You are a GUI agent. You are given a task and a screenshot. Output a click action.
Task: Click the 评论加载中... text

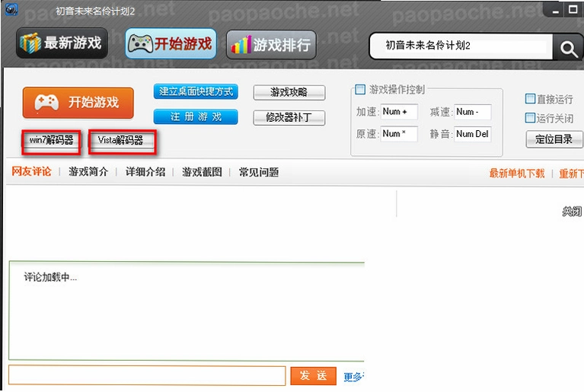[x=50, y=277]
